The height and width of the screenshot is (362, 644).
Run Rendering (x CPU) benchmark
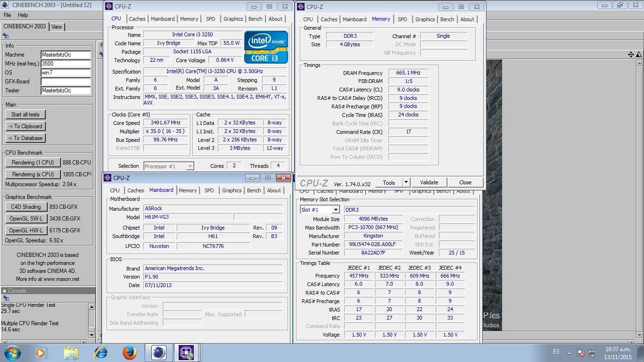[x=33, y=174]
